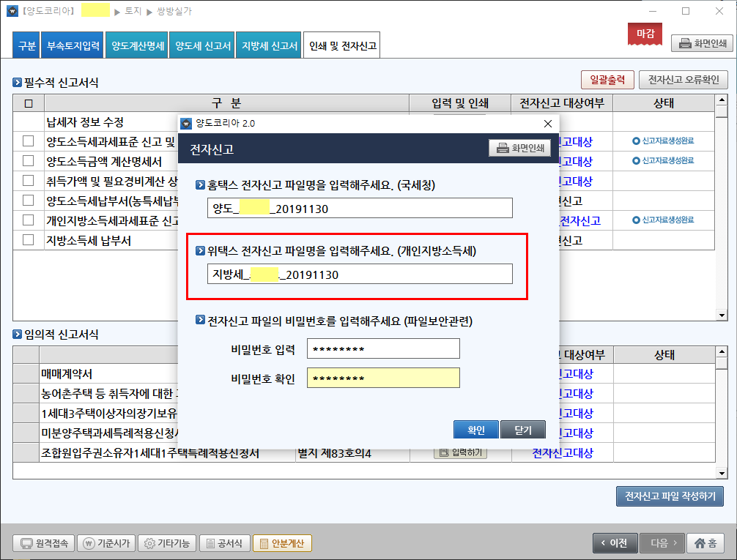Click 상태 column header in 필수적 table
The height and width of the screenshot is (560, 737).
[664, 103]
